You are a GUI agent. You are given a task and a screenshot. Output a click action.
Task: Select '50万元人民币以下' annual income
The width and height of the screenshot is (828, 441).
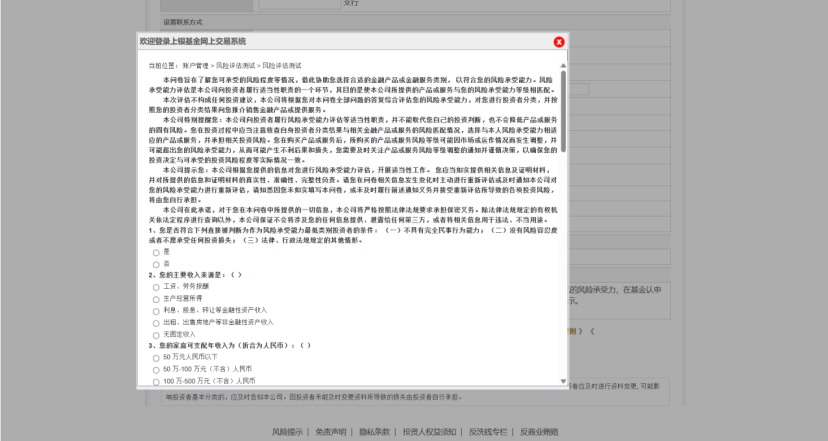pos(155,358)
